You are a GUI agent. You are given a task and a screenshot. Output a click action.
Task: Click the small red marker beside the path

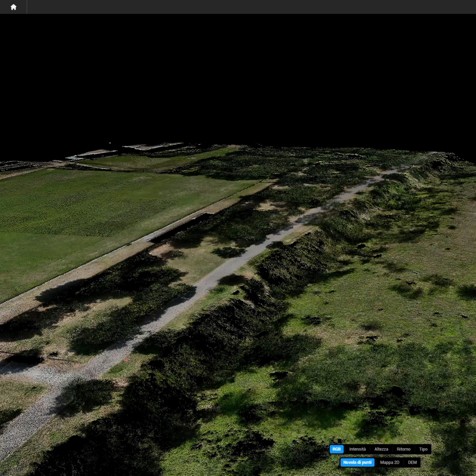[126, 360]
